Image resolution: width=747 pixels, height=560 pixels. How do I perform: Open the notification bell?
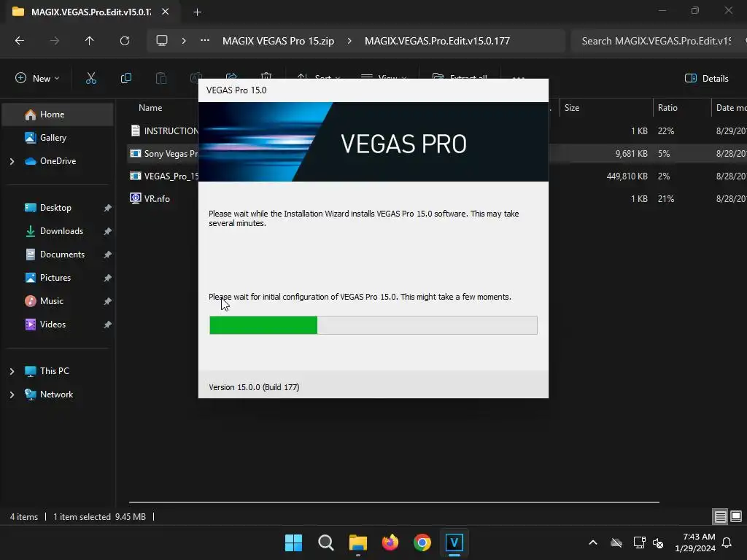[727, 542]
